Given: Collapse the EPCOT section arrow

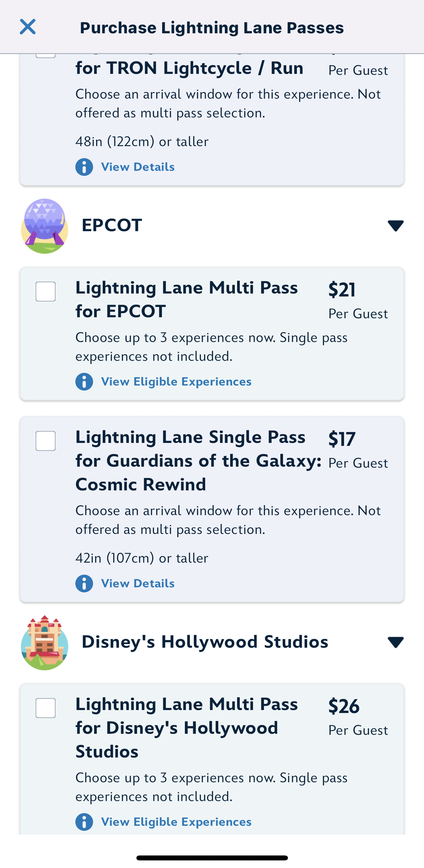Looking at the screenshot, I should coord(395,226).
